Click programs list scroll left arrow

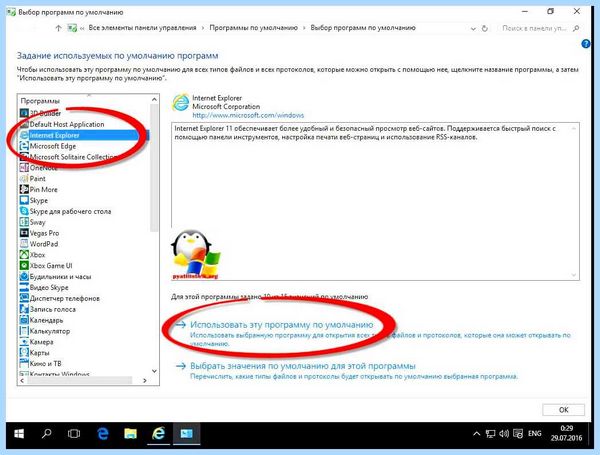[22, 380]
